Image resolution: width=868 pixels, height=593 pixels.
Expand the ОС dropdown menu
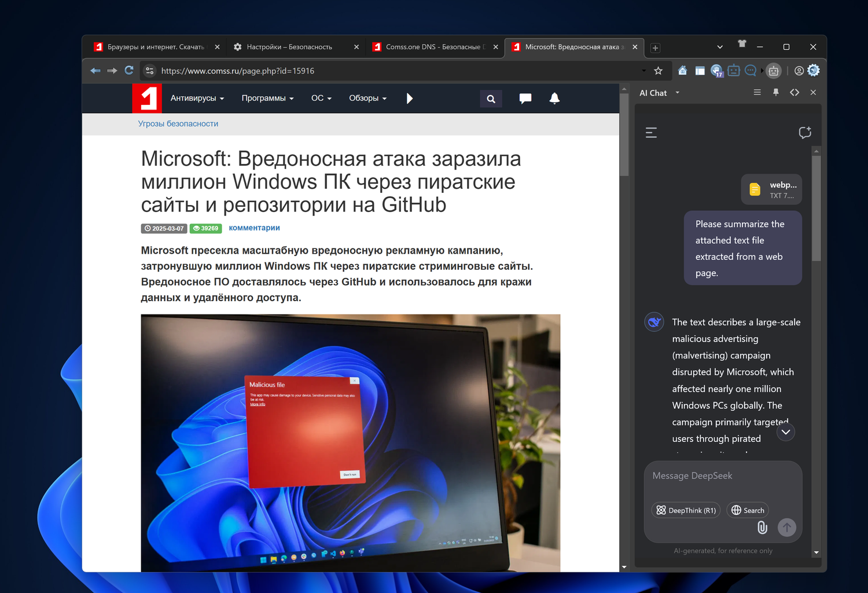point(321,98)
